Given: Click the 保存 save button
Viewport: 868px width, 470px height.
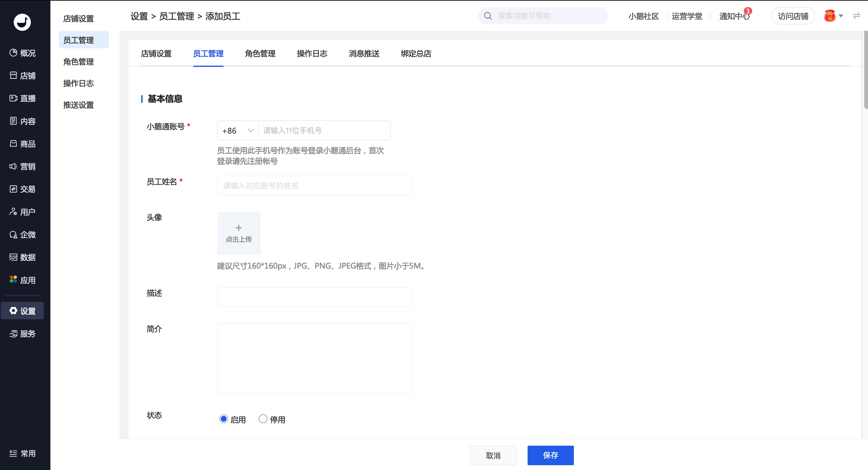Looking at the screenshot, I should 551,455.
